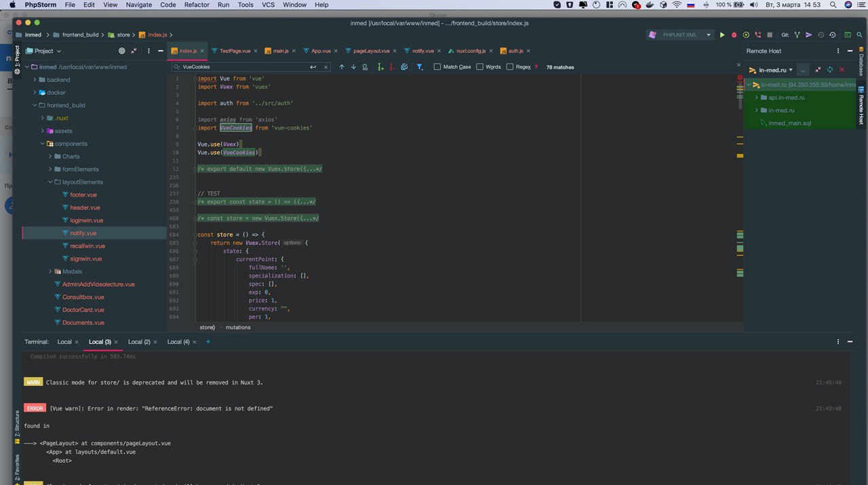Image resolution: width=868 pixels, height=485 pixels.
Task: Click the Git rollback revert icon
Action: click(832, 35)
